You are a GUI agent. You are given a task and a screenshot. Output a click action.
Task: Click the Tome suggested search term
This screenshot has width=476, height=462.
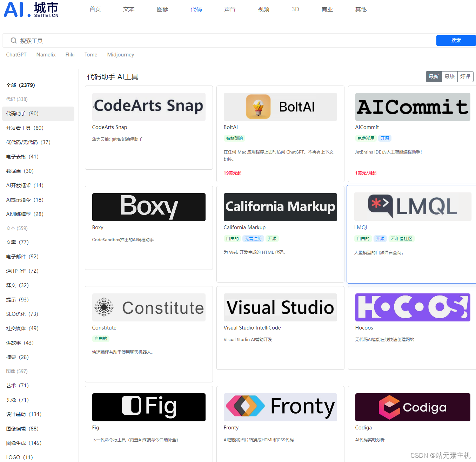click(x=91, y=55)
